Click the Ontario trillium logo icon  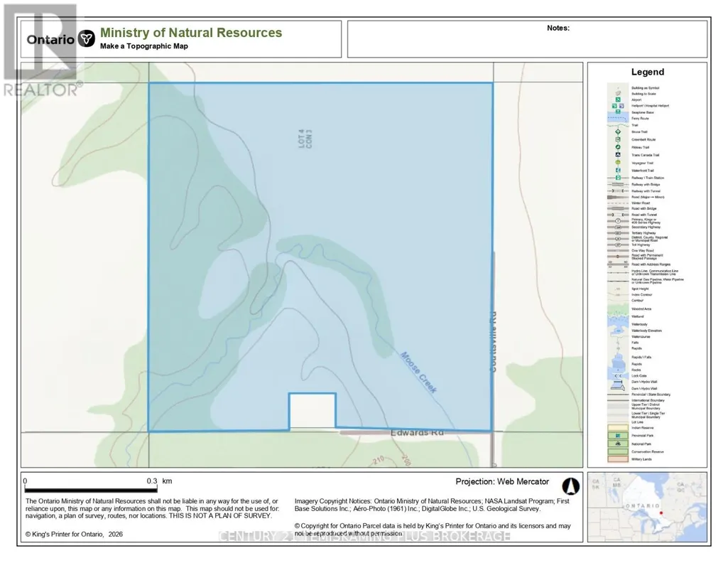pyautogui.click(x=86, y=39)
